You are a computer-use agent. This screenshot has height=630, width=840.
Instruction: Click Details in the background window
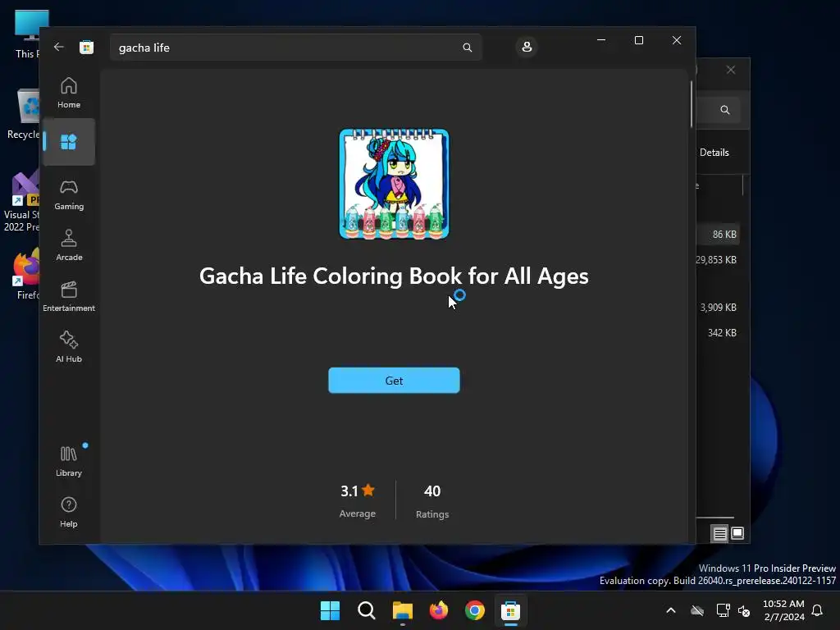(x=714, y=153)
